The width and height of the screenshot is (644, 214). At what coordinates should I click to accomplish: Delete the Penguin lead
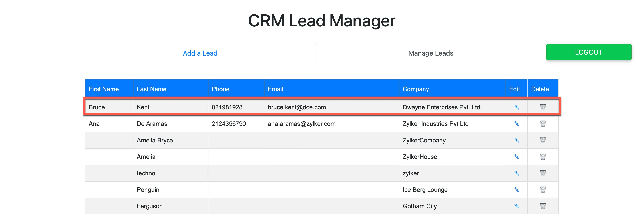(x=542, y=190)
